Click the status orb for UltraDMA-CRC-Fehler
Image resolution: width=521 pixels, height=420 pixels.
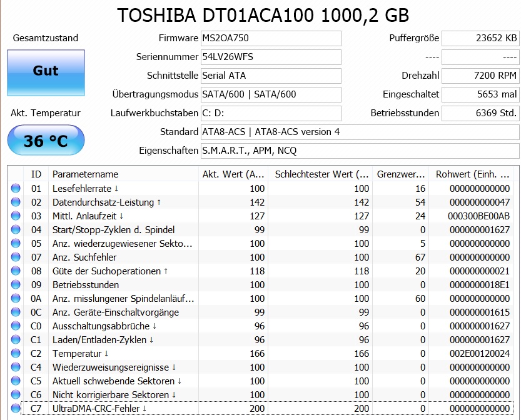pos(16,408)
